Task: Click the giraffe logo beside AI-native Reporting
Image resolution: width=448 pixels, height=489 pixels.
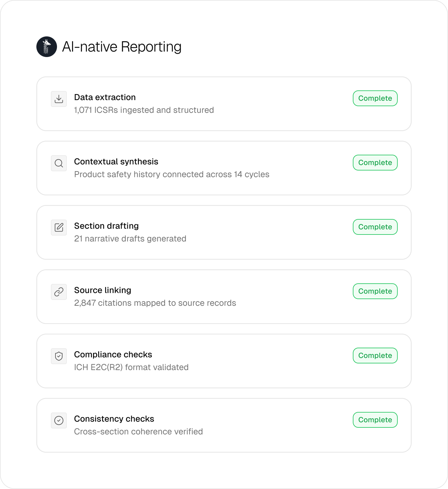Action: pos(47,47)
